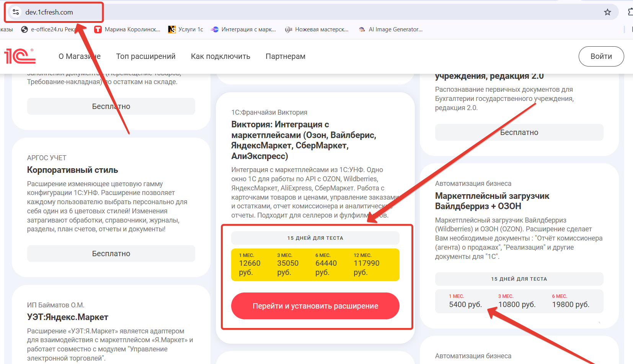Open the Ножевая мастерск bookmark
Image resolution: width=633 pixels, height=364 pixels.
317,29
